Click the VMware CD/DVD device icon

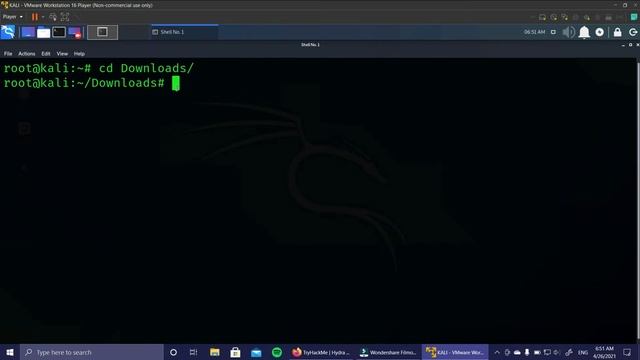coord(553,17)
